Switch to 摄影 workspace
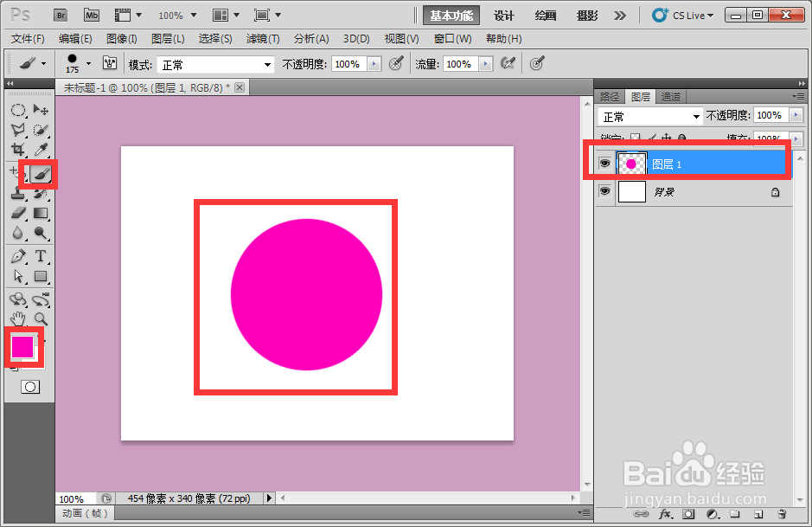Screen dimensions: 812x527 click(x=587, y=16)
